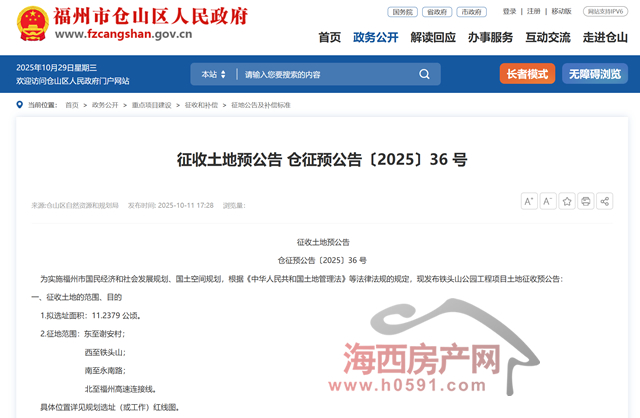Click the search keyword input field
This screenshot has height=418, width=640.
click(x=320, y=74)
